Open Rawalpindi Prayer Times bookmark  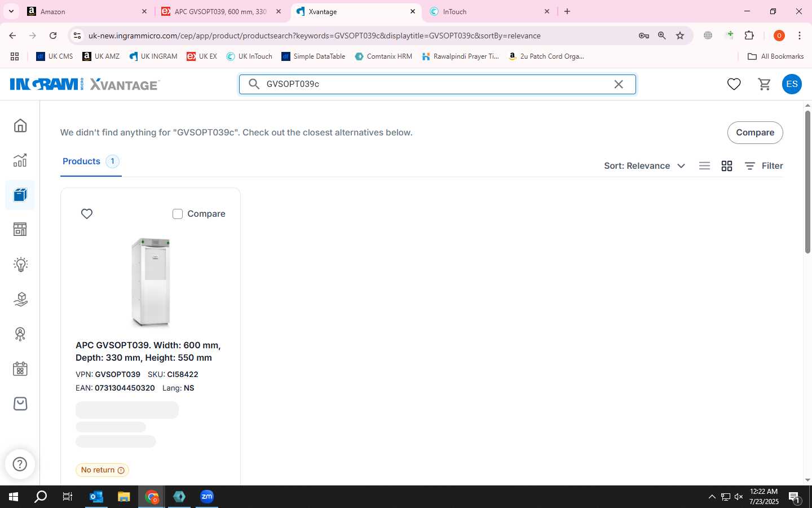(461, 56)
